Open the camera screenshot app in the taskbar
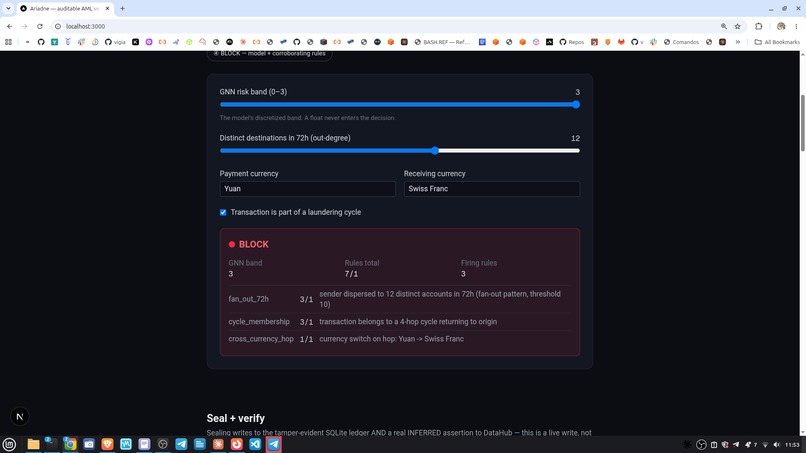 (89, 444)
